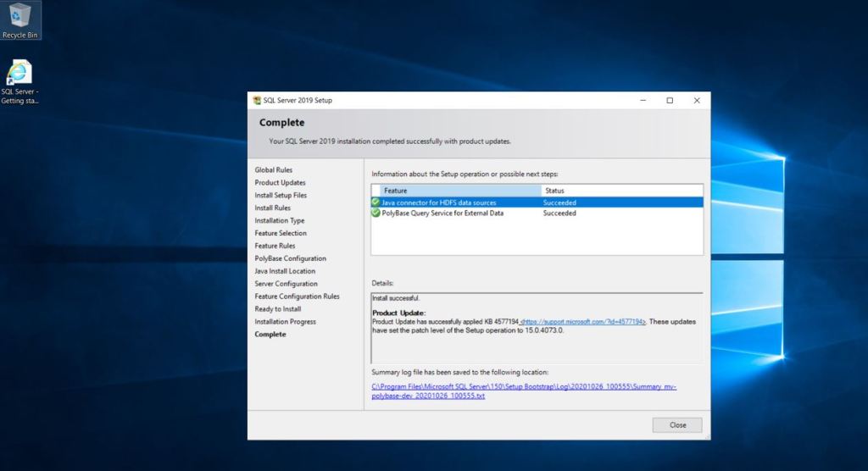Open the Recycle Bin desktop icon
The image size is (868, 471).
coord(20,19)
